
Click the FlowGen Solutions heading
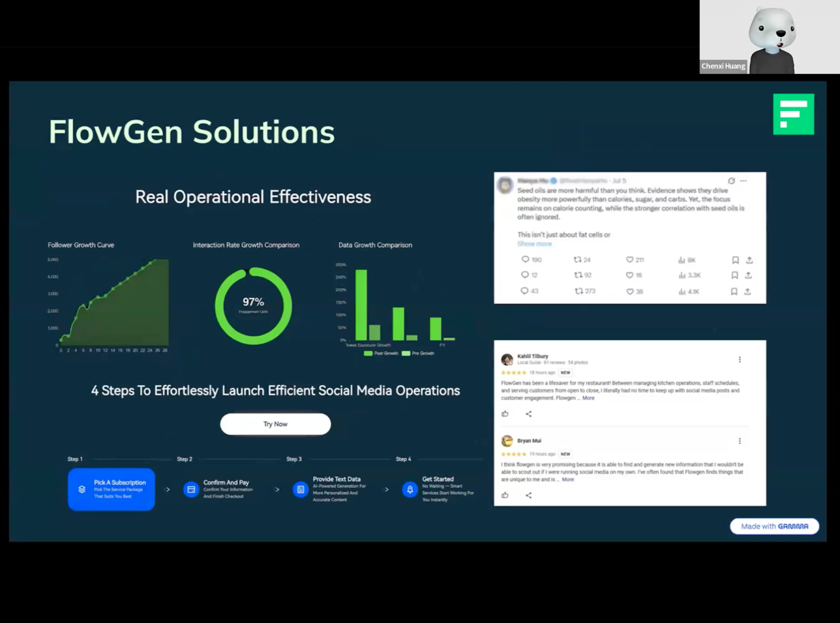(192, 131)
